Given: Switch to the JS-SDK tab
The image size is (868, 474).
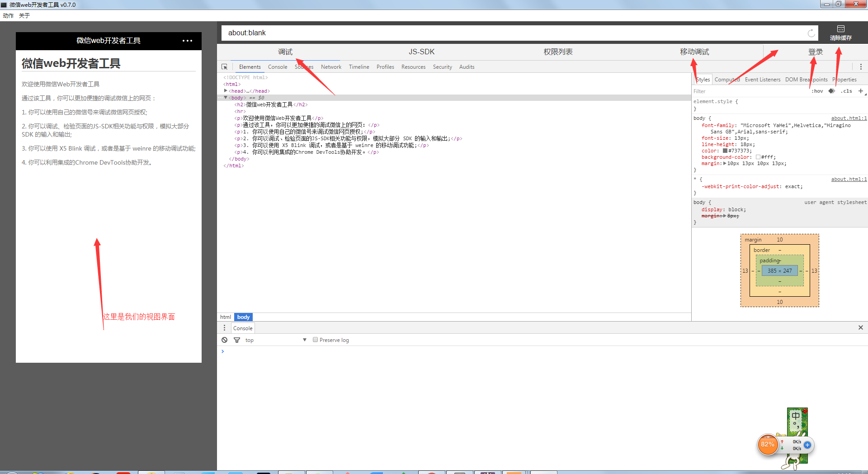Looking at the screenshot, I should tap(422, 52).
